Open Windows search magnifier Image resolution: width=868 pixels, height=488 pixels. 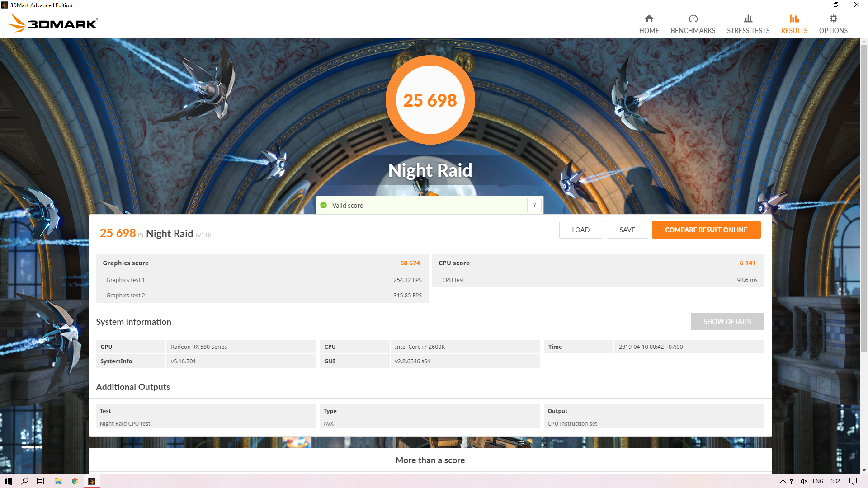(x=24, y=481)
